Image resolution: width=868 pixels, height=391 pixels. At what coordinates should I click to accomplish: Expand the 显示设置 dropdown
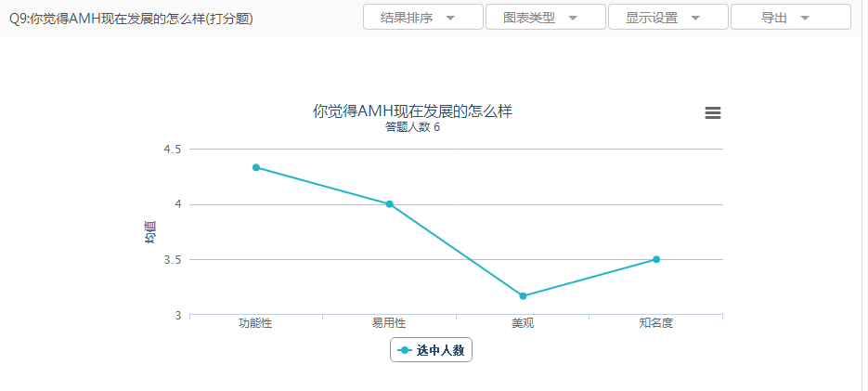[x=667, y=18]
